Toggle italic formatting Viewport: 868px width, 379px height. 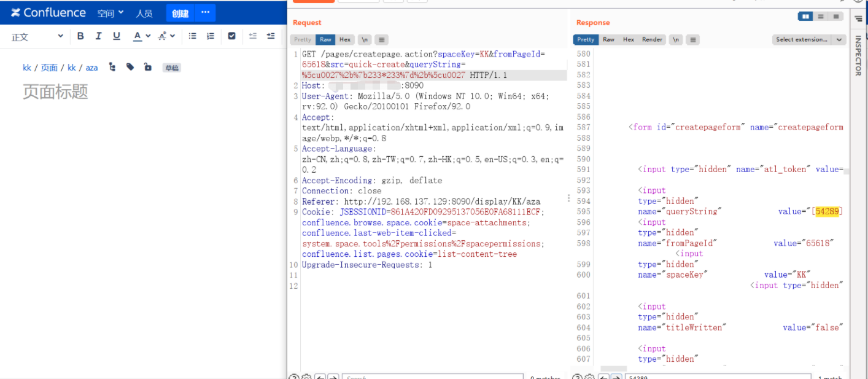98,36
